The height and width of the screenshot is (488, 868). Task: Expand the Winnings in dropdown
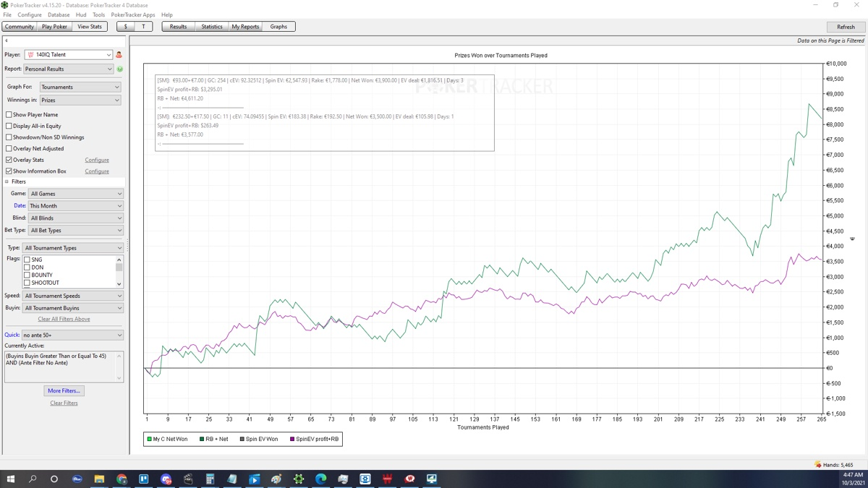click(x=80, y=100)
